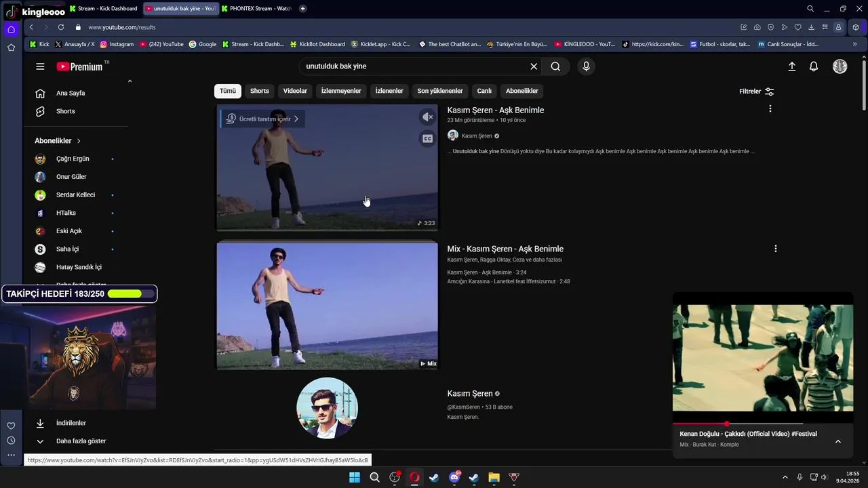Viewport: 868px width, 488px height.
Task: Click small Kasım Şeren channel avatar under first video
Action: (x=453, y=136)
